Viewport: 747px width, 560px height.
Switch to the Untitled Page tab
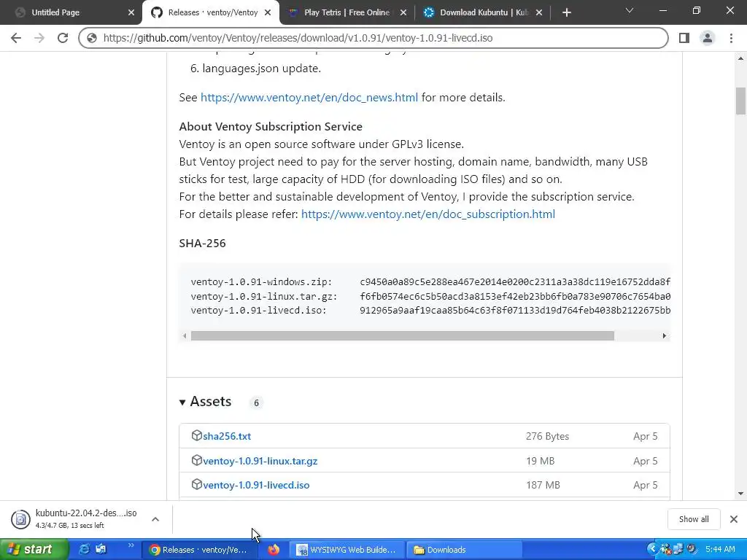pos(71,12)
